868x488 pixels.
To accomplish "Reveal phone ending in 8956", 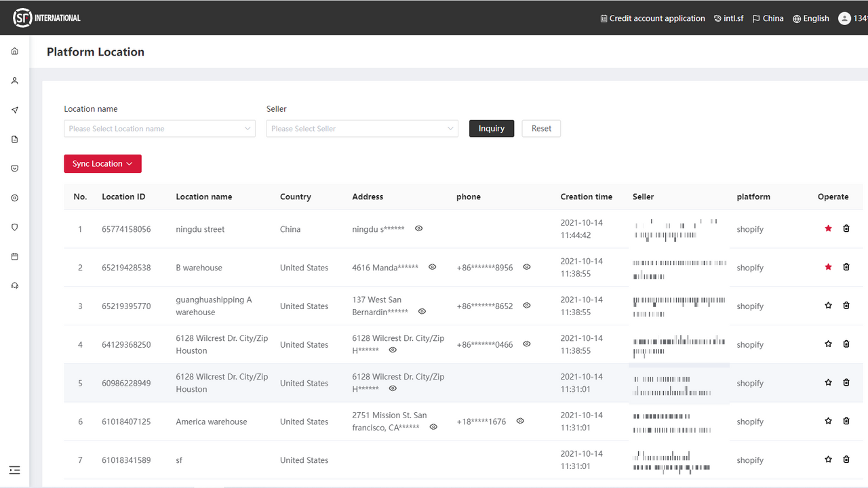I will pos(527,267).
